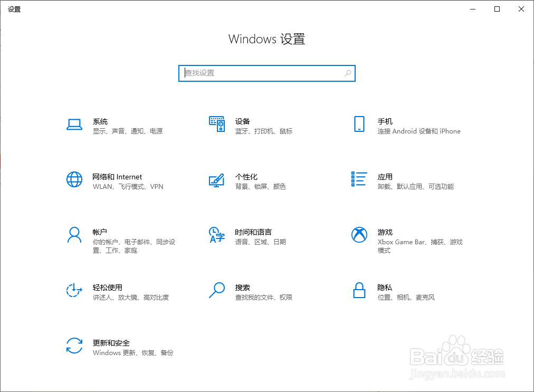Open the 游戏 title link
Viewport: 534px width, 392px height.
(385, 232)
